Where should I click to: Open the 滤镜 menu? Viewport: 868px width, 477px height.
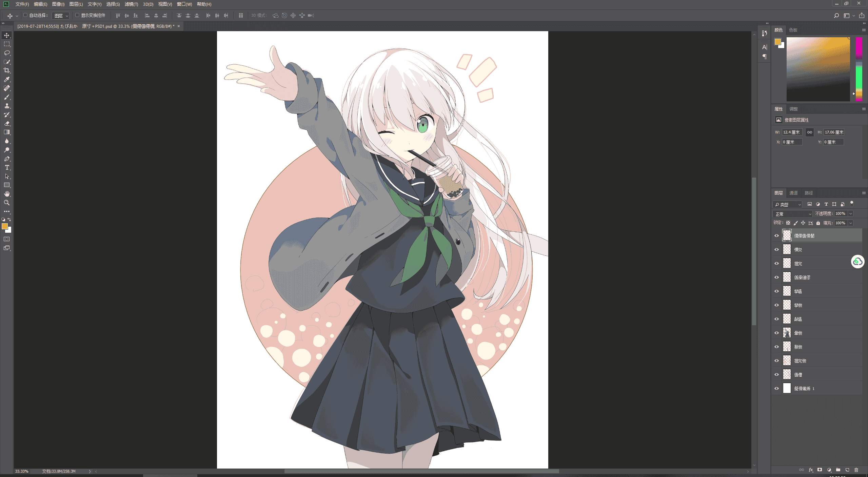pos(131,4)
